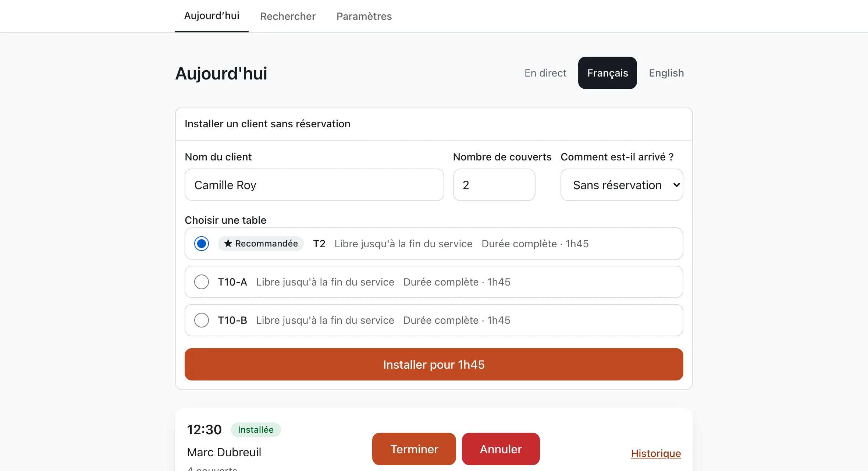Select table T10-A radio button
This screenshot has width=868, height=471.
[x=202, y=282]
